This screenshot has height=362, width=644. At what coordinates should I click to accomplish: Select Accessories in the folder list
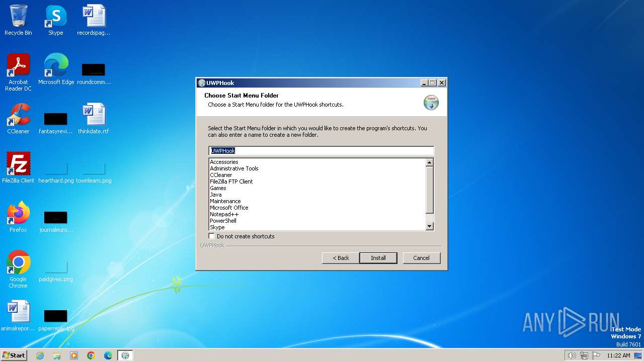[224, 162]
